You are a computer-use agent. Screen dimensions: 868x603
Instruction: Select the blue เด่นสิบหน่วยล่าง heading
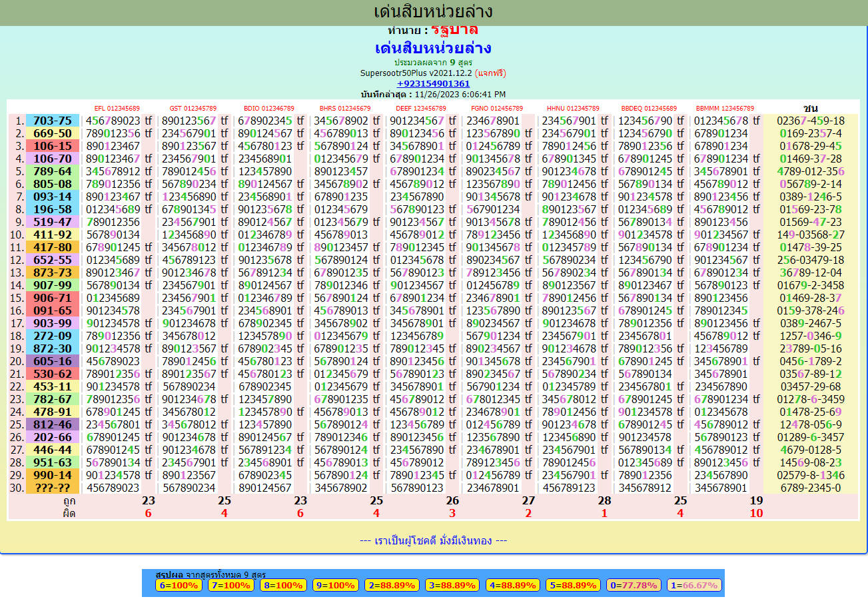coord(434,48)
